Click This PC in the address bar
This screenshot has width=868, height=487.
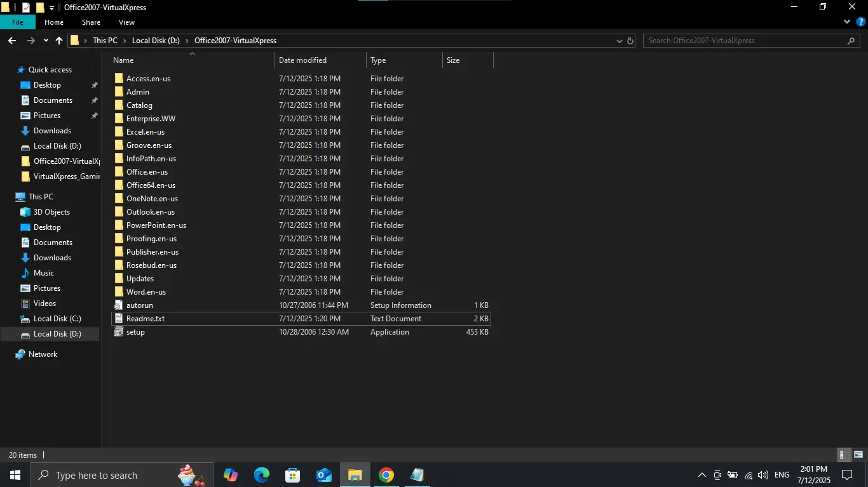pos(105,41)
